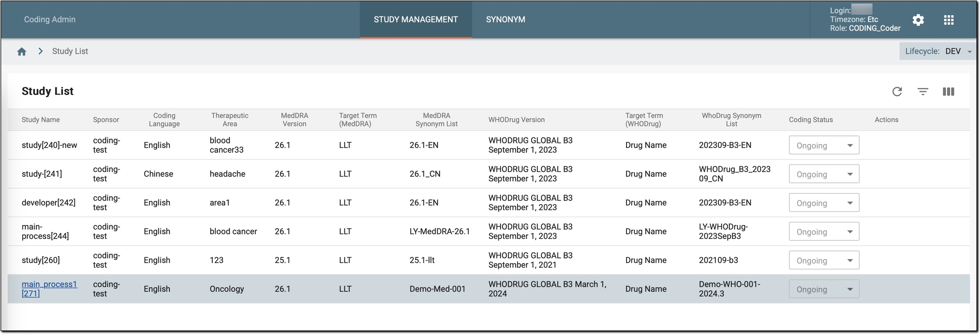Open Coding Status dropdown for main-process[244]
Screen dimensions: 980x334
(824, 231)
